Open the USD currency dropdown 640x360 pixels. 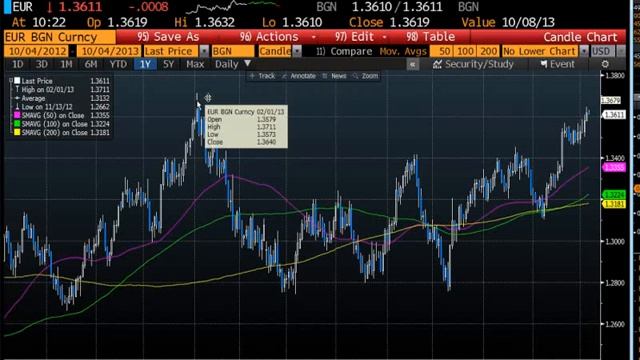pyautogui.click(x=621, y=51)
